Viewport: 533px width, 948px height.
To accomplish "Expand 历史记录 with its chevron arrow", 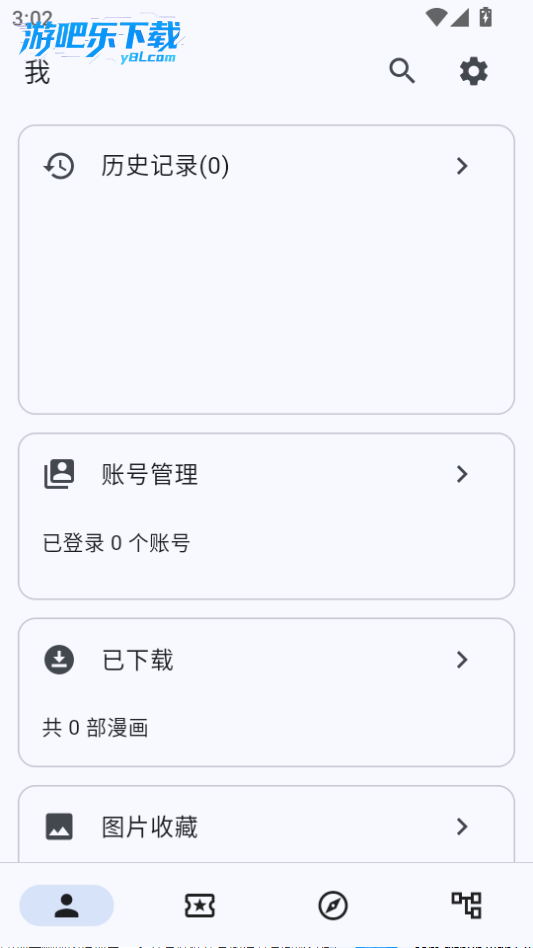I will 462,166.
